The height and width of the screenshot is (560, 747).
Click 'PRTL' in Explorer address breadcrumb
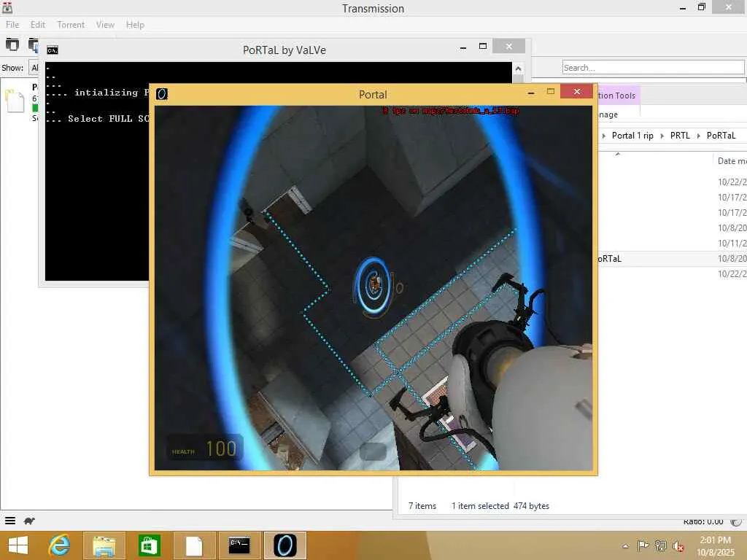tap(680, 136)
